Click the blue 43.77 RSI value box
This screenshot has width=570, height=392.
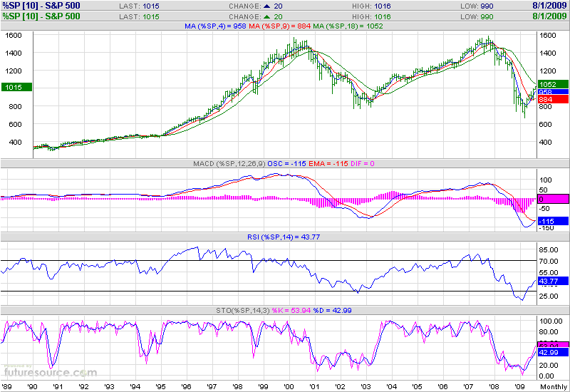pos(553,281)
